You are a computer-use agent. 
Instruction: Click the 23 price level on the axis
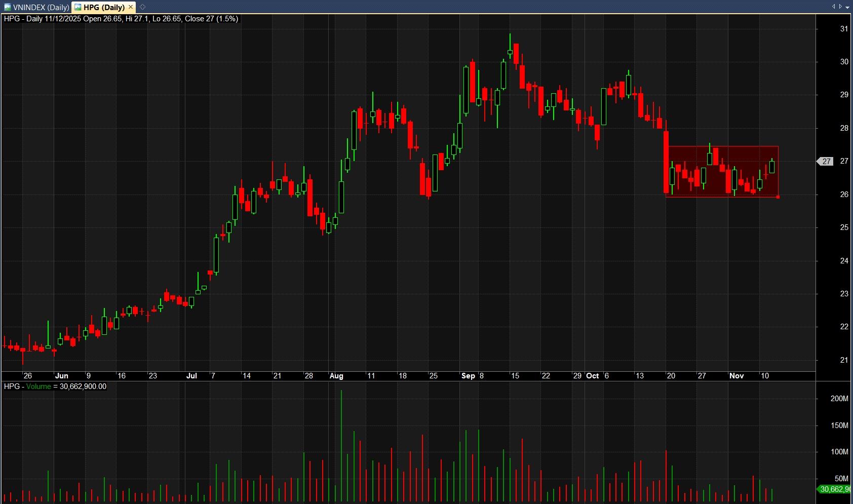click(844, 294)
